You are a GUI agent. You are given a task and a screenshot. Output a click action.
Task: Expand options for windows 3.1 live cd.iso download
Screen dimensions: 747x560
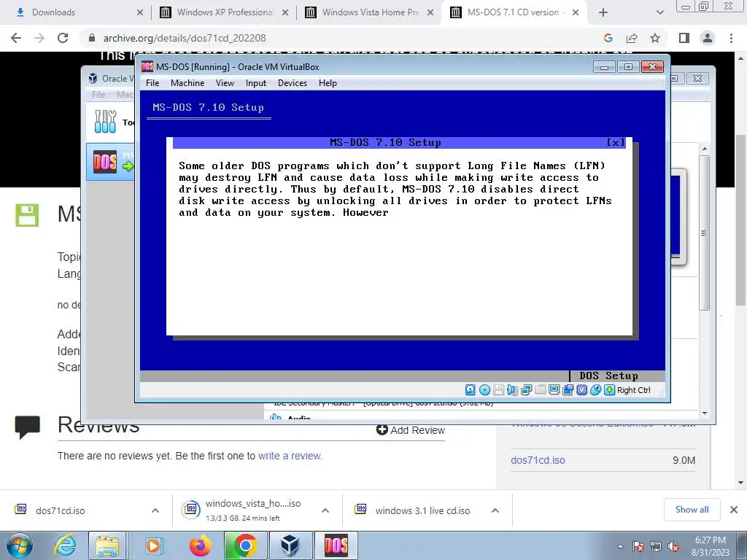495,510
